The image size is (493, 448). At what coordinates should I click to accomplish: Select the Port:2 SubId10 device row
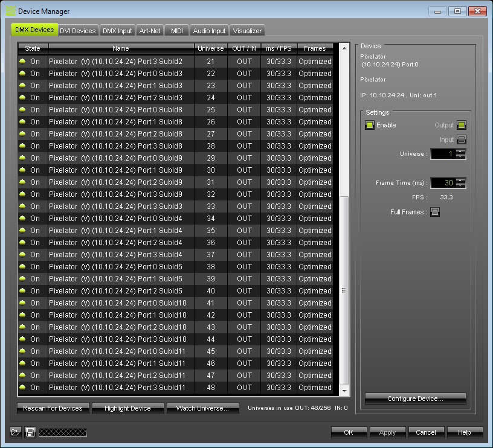(x=118, y=327)
